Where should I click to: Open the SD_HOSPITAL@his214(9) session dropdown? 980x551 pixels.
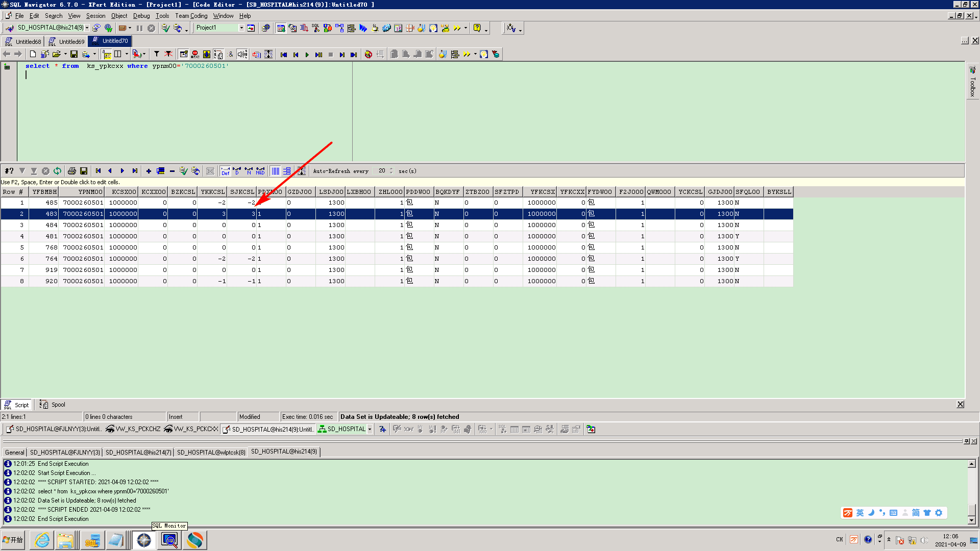coord(87,28)
